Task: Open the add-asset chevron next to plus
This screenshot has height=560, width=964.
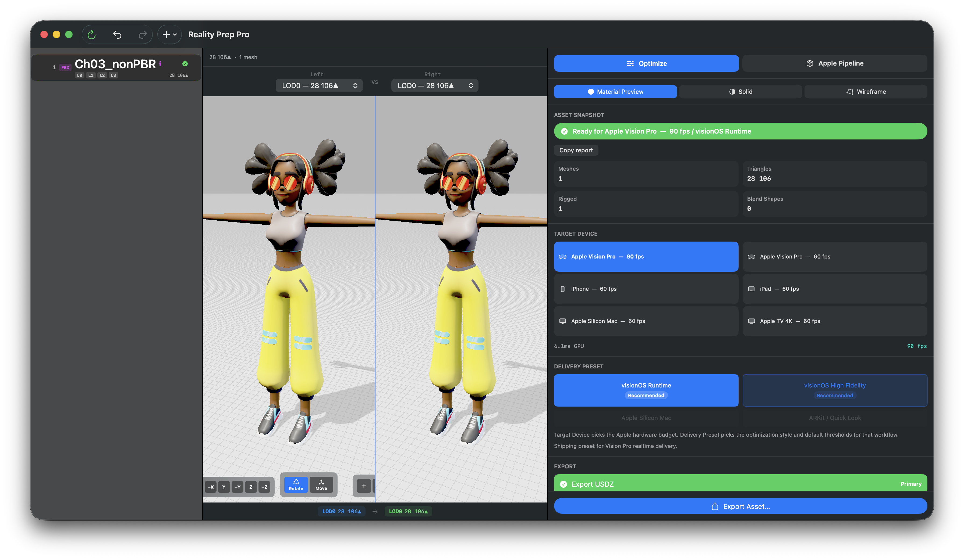Action: click(175, 34)
